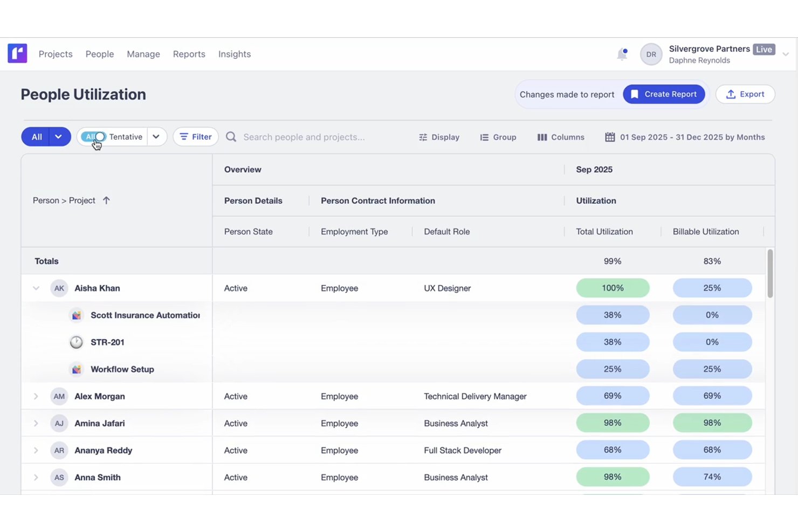Click the Totals 99% value
Viewport: 798px width, 532px height.
coord(613,261)
